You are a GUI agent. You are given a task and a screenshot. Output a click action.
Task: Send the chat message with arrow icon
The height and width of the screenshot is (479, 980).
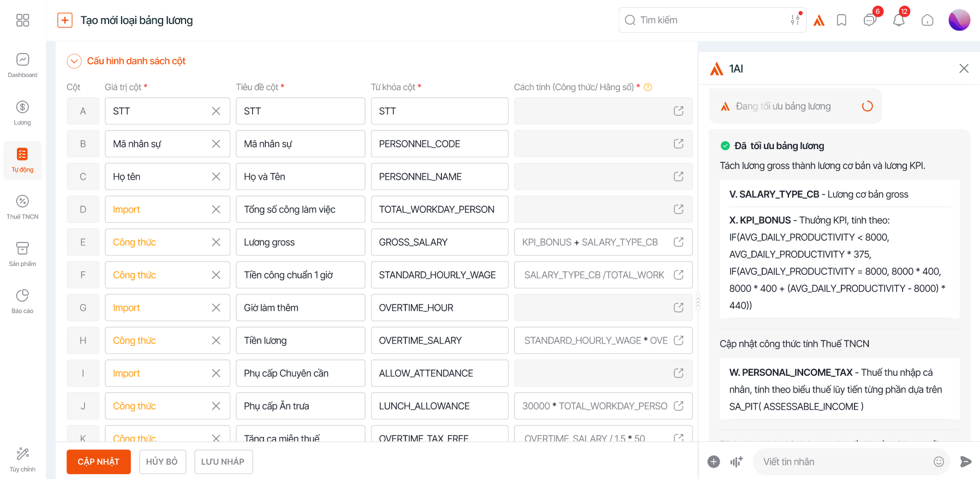click(966, 462)
